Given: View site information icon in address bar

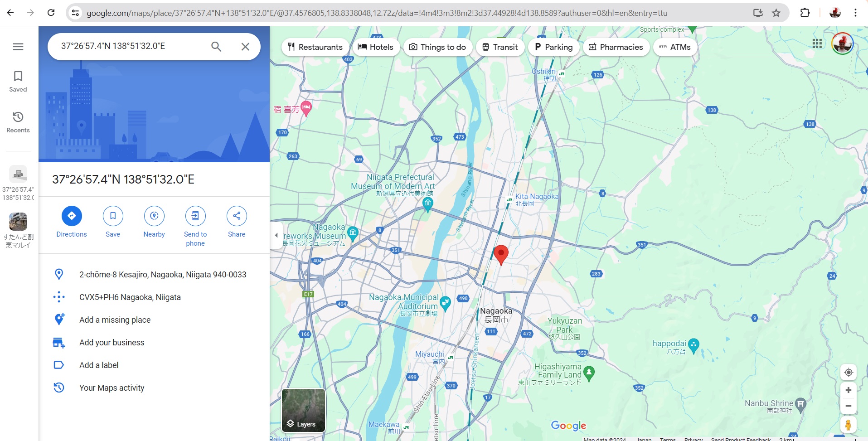Looking at the screenshot, I should pos(76,13).
